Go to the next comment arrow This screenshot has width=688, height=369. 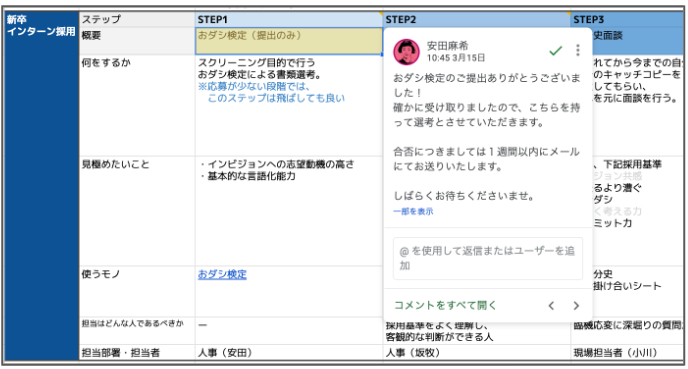576,305
